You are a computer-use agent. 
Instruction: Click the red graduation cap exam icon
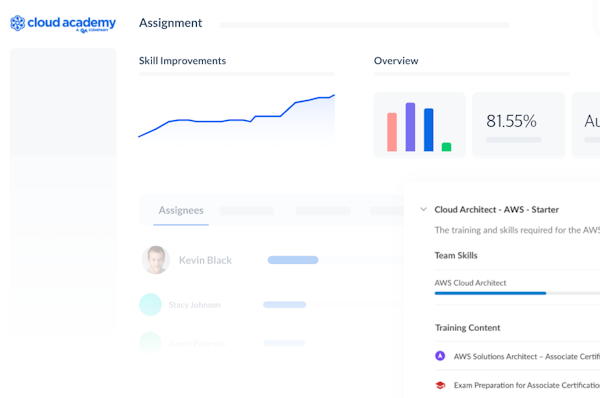(440, 385)
